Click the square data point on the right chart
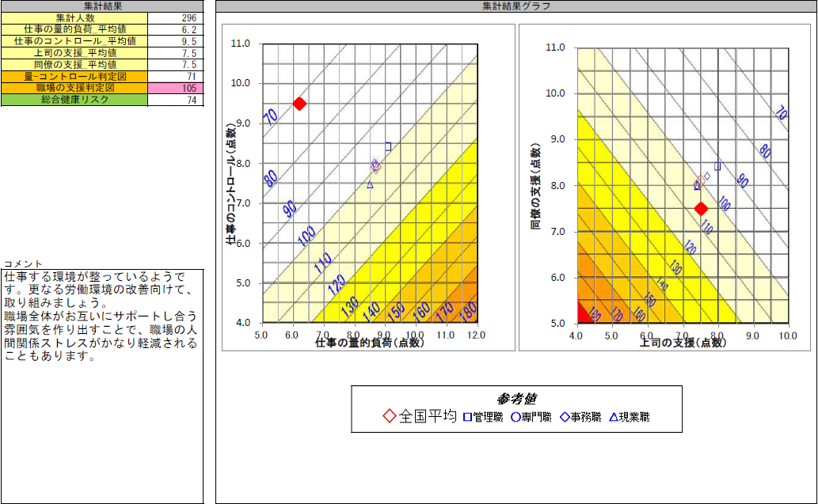Image resolution: width=818 pixels, height=504 pixels. [x=717, y=166]
